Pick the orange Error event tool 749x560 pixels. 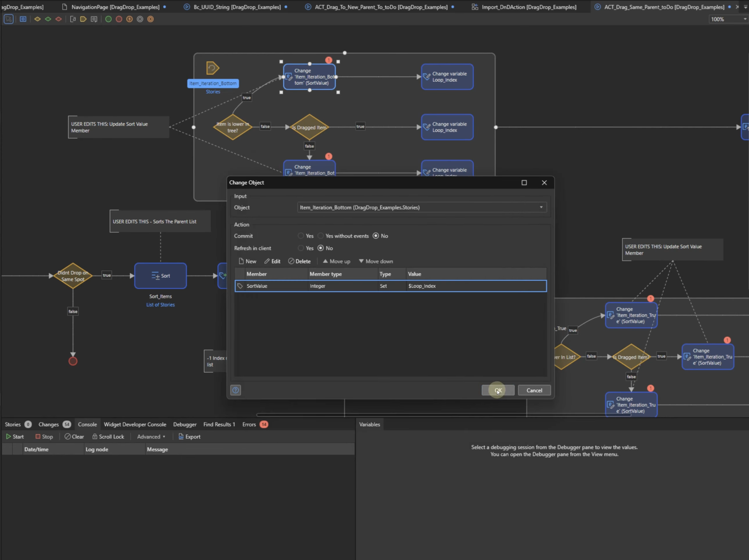click(x=130, y=19)
